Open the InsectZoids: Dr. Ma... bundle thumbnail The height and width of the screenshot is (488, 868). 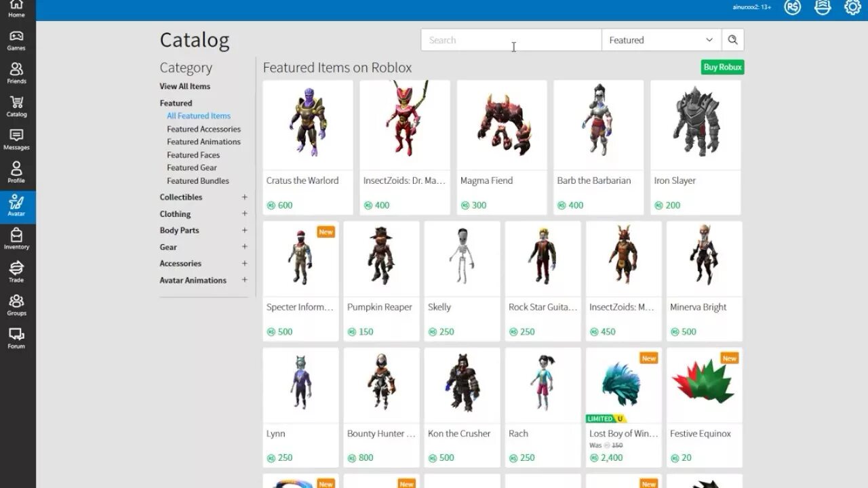coord(405,125)
